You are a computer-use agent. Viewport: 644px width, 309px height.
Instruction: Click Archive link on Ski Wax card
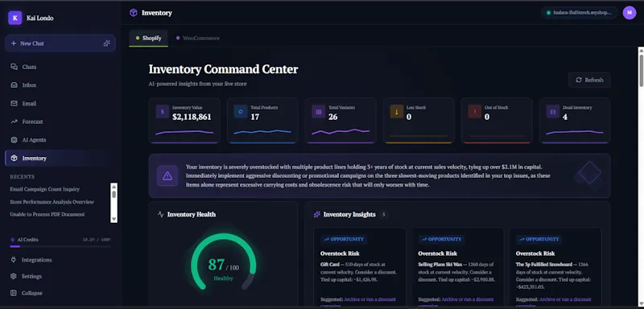click(x=468, y=299)
